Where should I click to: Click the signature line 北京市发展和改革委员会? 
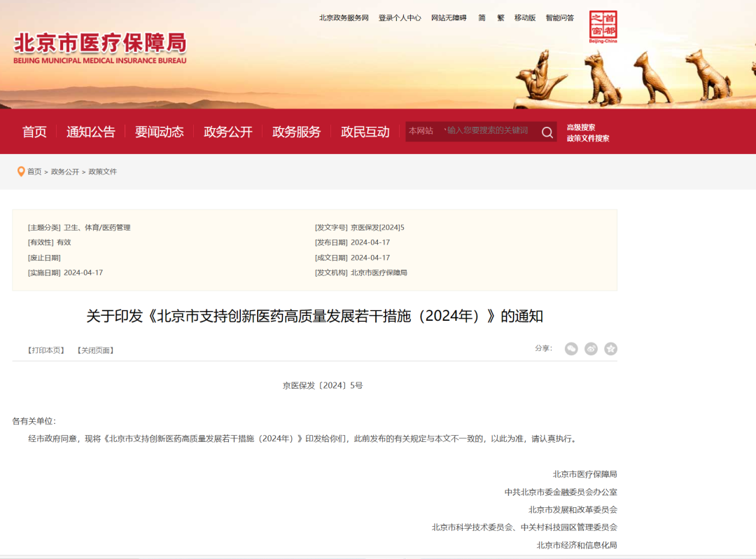573,510
